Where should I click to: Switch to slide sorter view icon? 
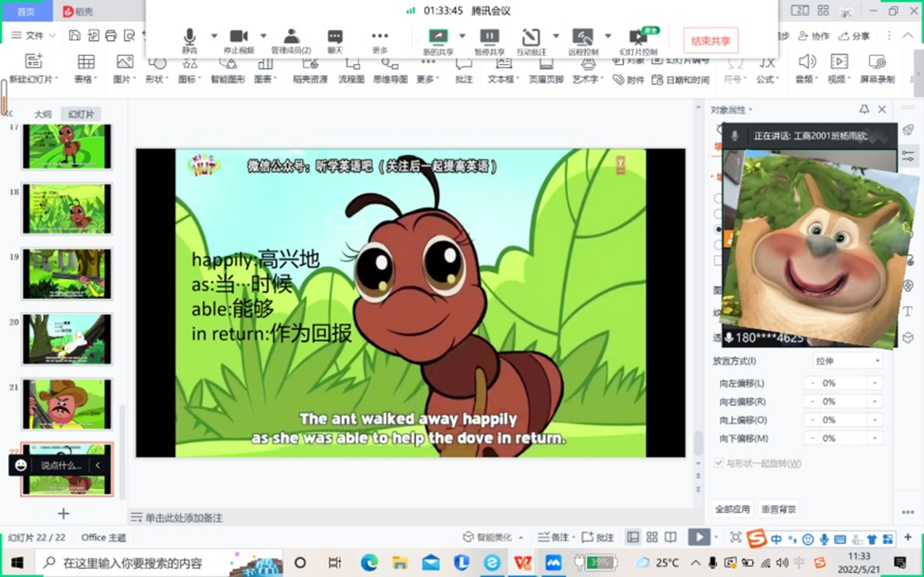tap(652, 537)
